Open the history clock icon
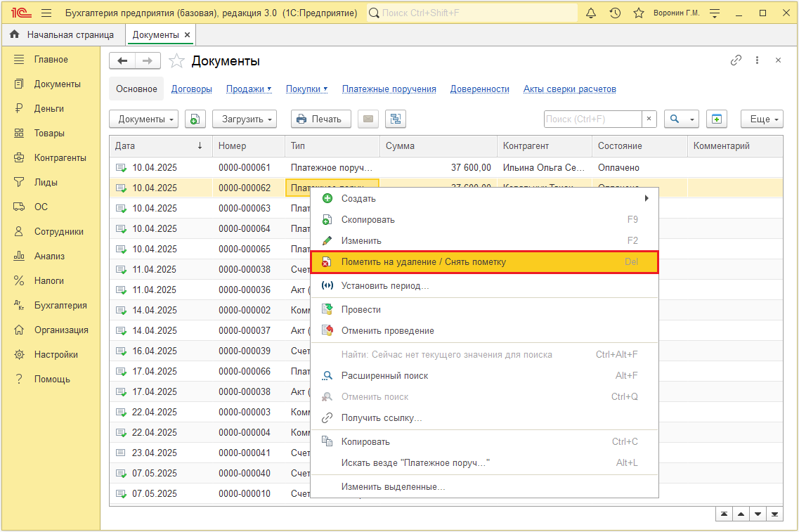The width and height of the screenshot is (799, 532). click(615, 13)
